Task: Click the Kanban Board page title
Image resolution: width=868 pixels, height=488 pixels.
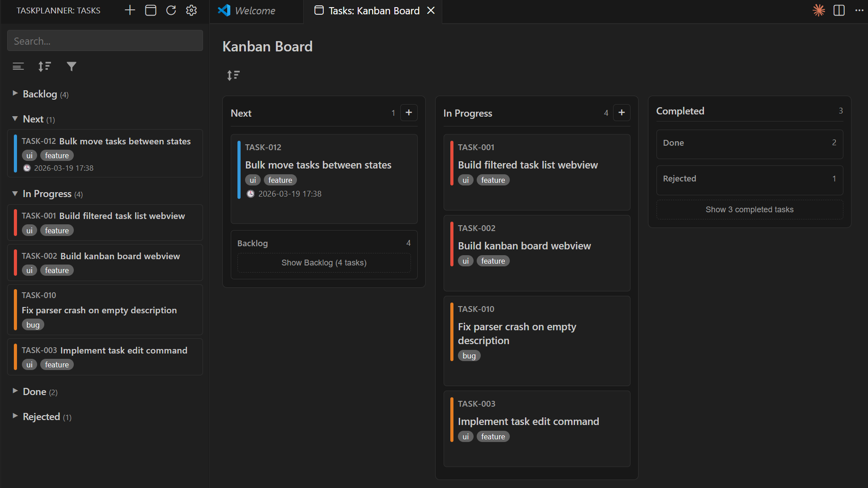Action: pos(267,46)
